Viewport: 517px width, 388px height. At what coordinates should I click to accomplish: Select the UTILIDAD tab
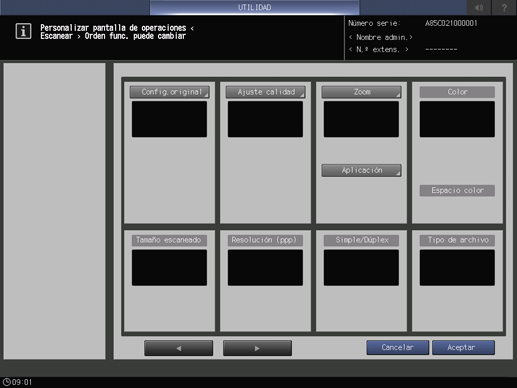pyautogui.click(x=254, y=7)
